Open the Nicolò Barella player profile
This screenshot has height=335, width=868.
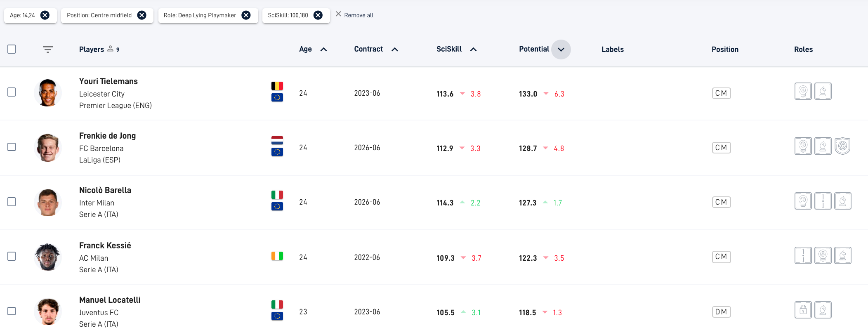pyautogui.click(x=105, y=190)
